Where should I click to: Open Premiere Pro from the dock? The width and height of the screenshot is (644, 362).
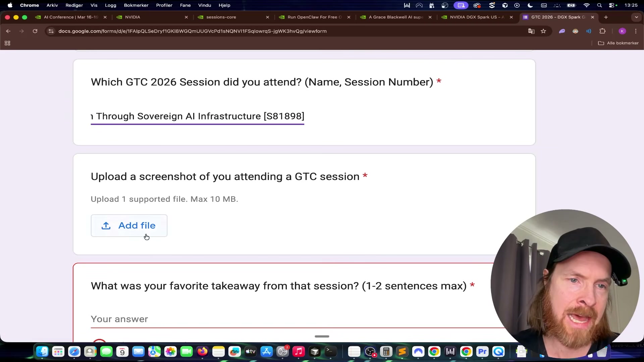point(482,352)
